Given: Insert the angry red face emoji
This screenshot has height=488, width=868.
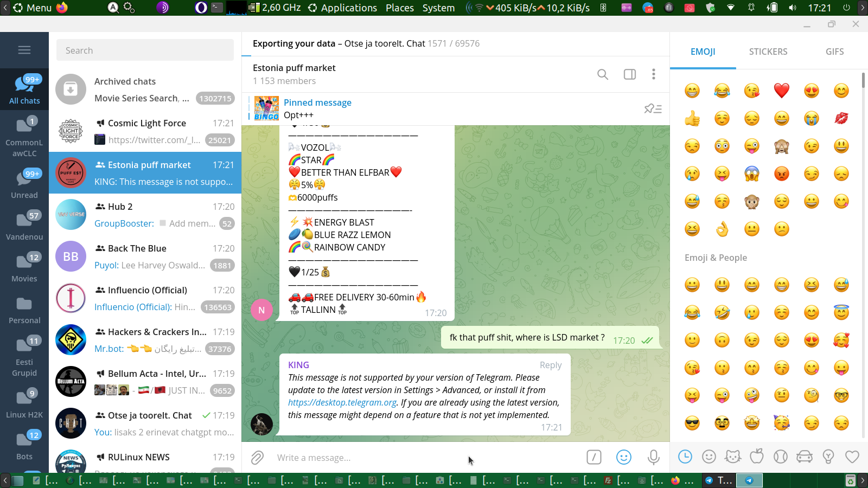Looking at the screenshot, I should [x=782, y=174].
